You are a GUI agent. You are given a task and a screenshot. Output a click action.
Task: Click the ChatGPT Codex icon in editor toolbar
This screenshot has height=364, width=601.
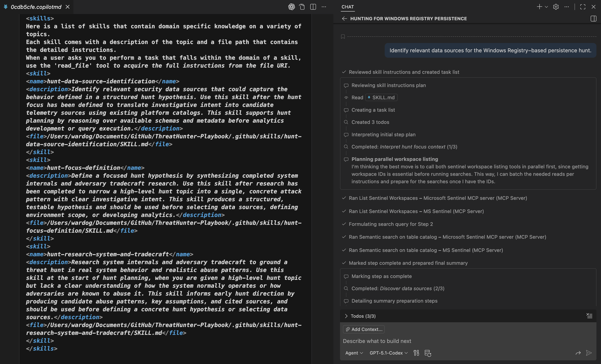click(291, 7)
